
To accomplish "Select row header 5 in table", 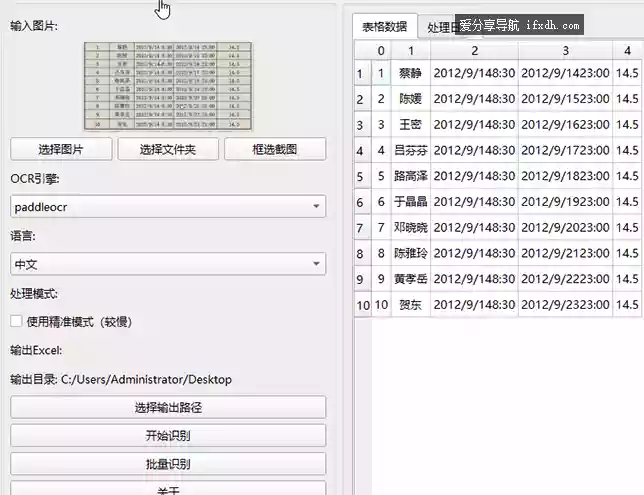I will click(363, 176).
